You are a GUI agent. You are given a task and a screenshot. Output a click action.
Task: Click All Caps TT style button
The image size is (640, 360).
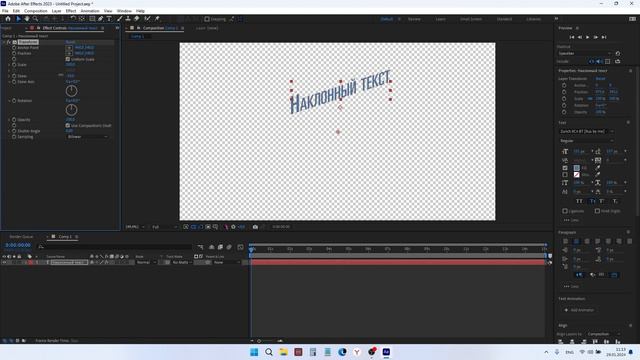pyautogui.click(x=579, y=201)
